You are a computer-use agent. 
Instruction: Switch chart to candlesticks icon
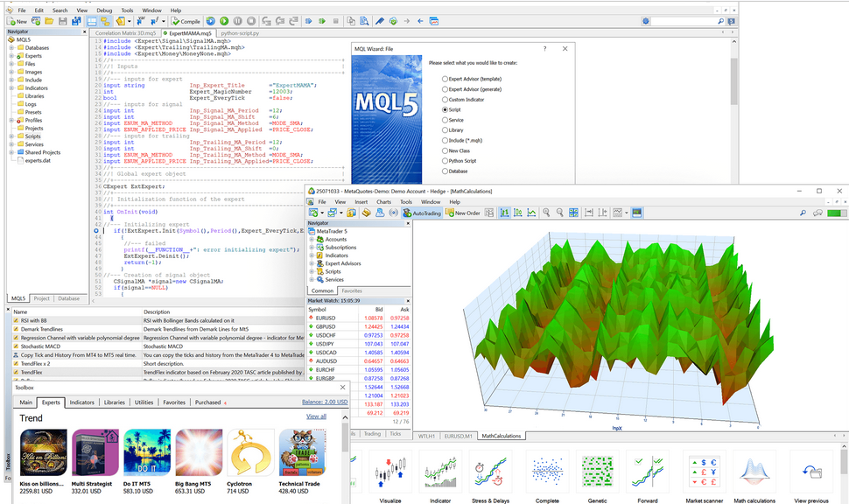[x=518, y=213]
